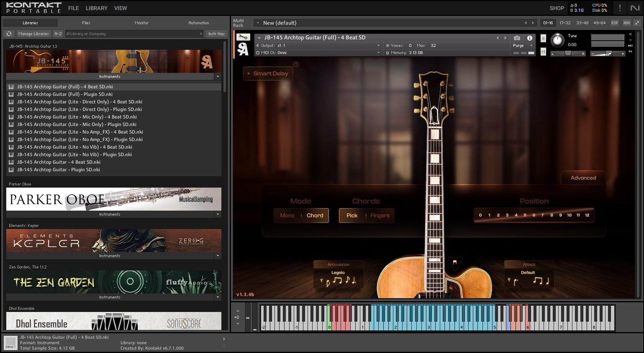The width and height of the screenshot is (644, 353).
Task: Click the Smart Delay help question mark
Action: [296, 64]
